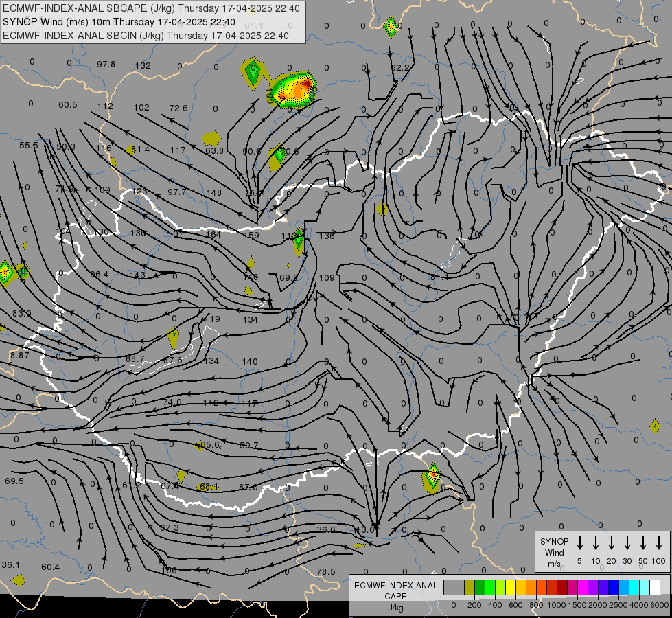
Task: Click the pure blue CAPE legend swatch
Action: [x=614, y=588]
